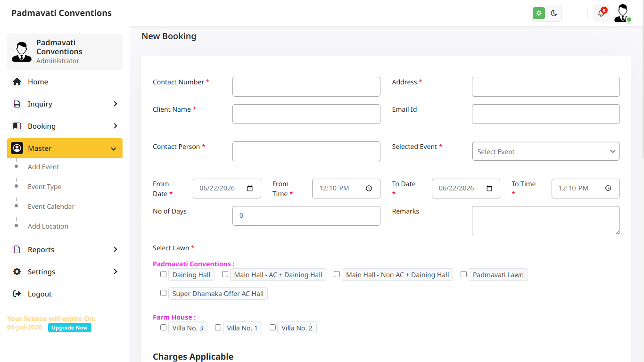The image size is (644, 362).
Task: Tick the Villa No. 1 checkbox
Action: pos(218,327)
